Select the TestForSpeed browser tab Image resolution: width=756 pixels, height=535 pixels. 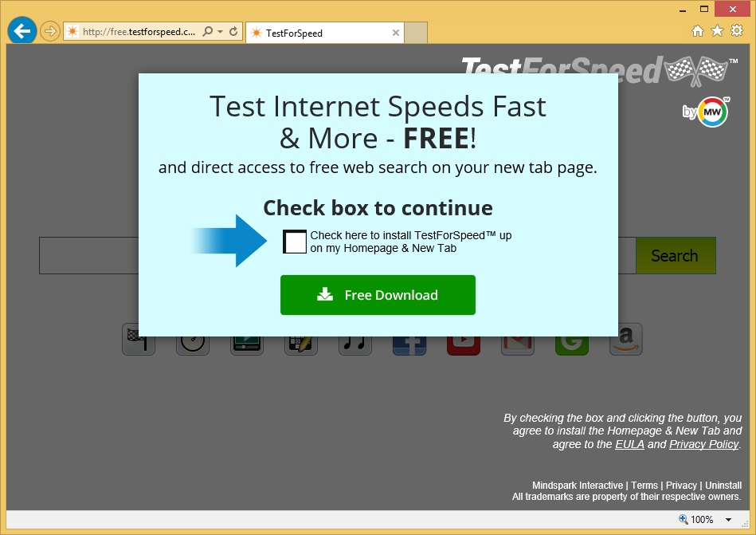point(325,33)
